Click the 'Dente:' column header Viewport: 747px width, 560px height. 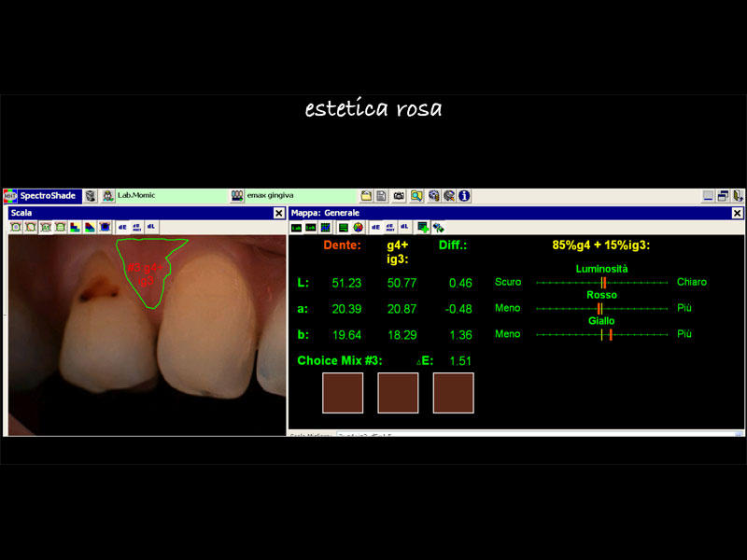coord(342,245)
